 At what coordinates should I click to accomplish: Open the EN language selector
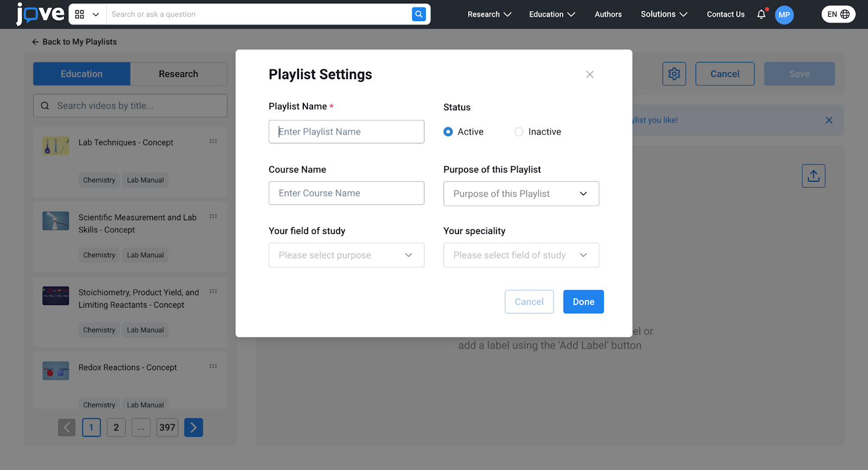point(838,15)
